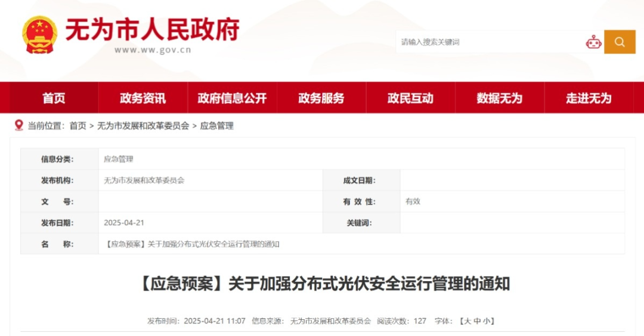Set font size to 中

click(x=477, y=321)
